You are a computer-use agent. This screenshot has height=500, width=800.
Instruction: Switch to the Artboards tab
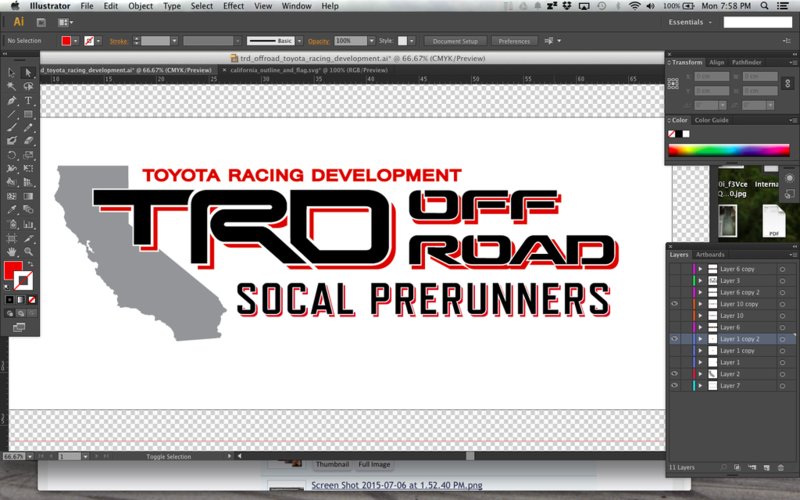pos(710,254)
